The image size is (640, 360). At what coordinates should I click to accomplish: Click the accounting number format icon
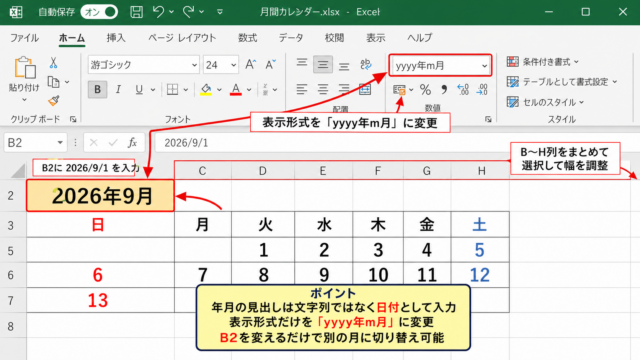[399, 89]
